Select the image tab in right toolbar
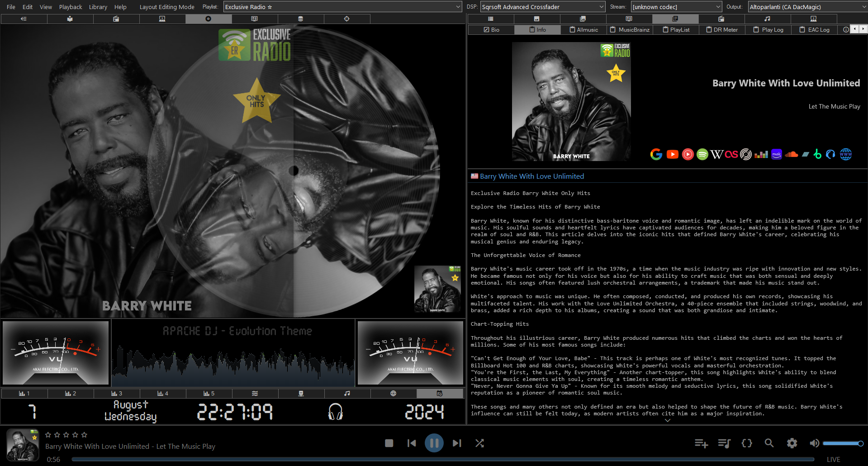Image resolution: width=868 pixels, height=466 pixels. click(x=536, y=19)
